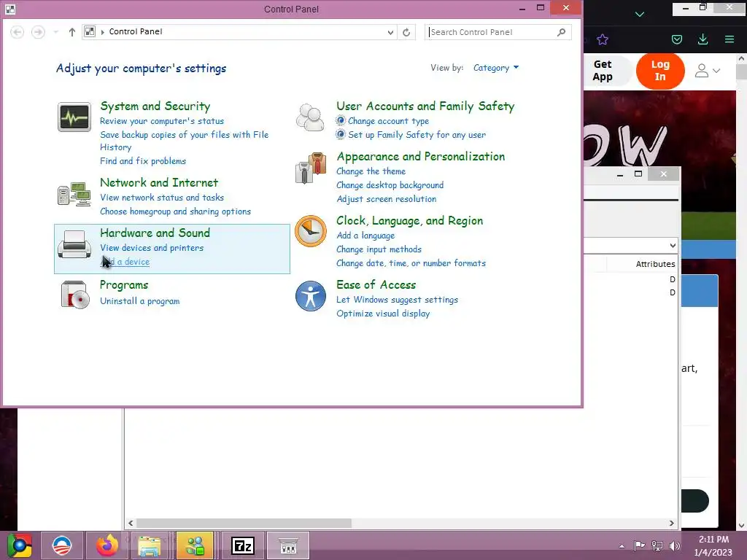This screenshot has height=560, width=747.
Task: Click View devices and printers
Action: pyautogui.click(x=152, y=248)
